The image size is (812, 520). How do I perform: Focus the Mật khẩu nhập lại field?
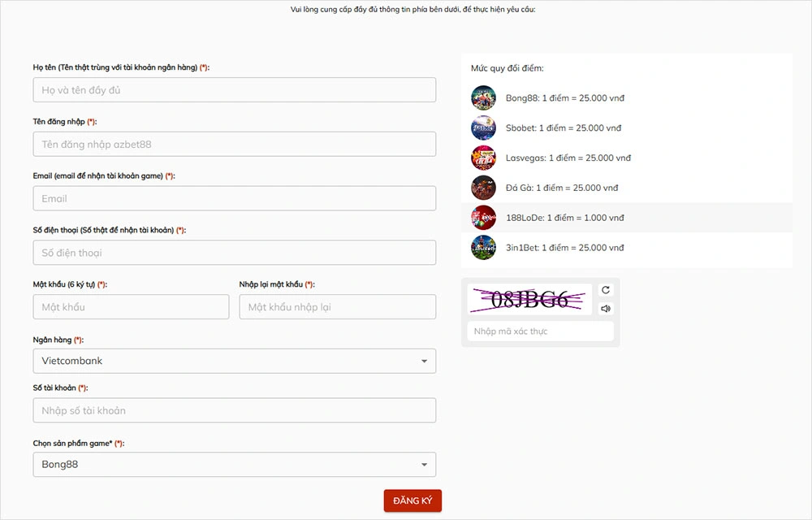(x=338, y=307)
